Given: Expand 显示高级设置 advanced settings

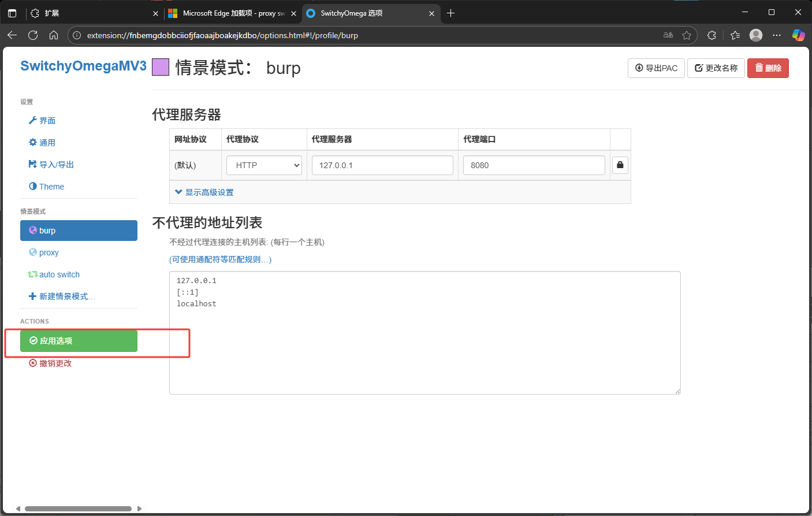Looking at the screenshot, I should click(x=204, y=192).
